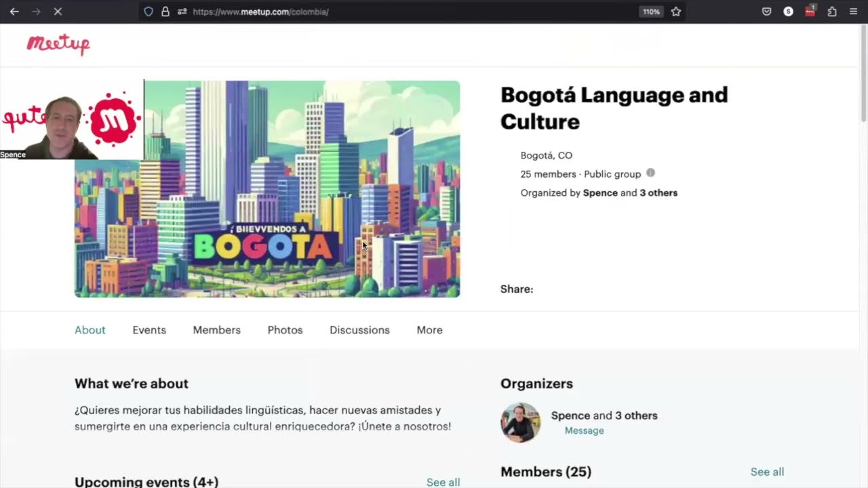Click the What we're about heading

pyautogui.click(x=132, y=384)
